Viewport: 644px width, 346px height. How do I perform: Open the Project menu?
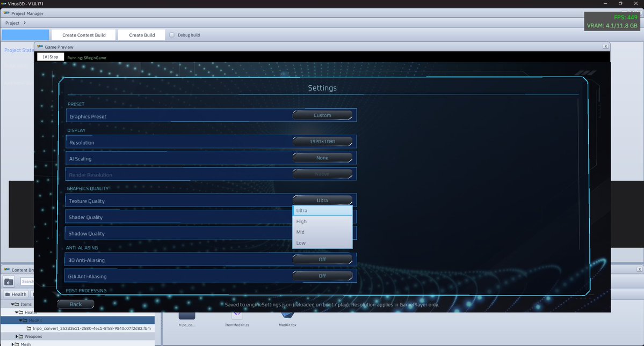tap(12, 23)
